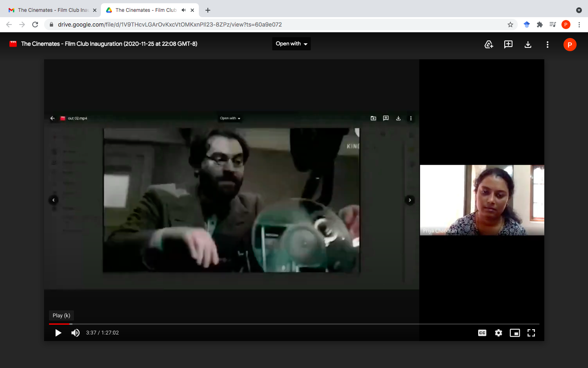Download the video file
This screenshot has height=368, width=588.
528,45
